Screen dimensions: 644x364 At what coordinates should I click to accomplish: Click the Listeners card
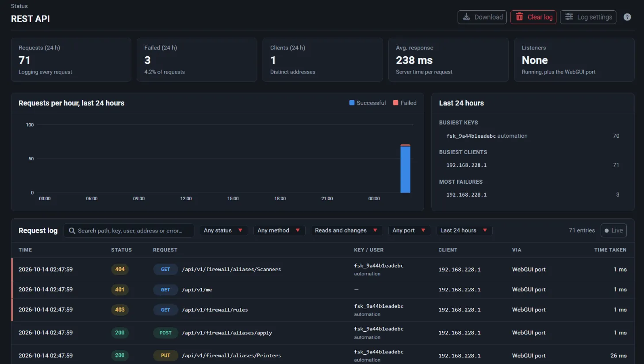[574, 60]
